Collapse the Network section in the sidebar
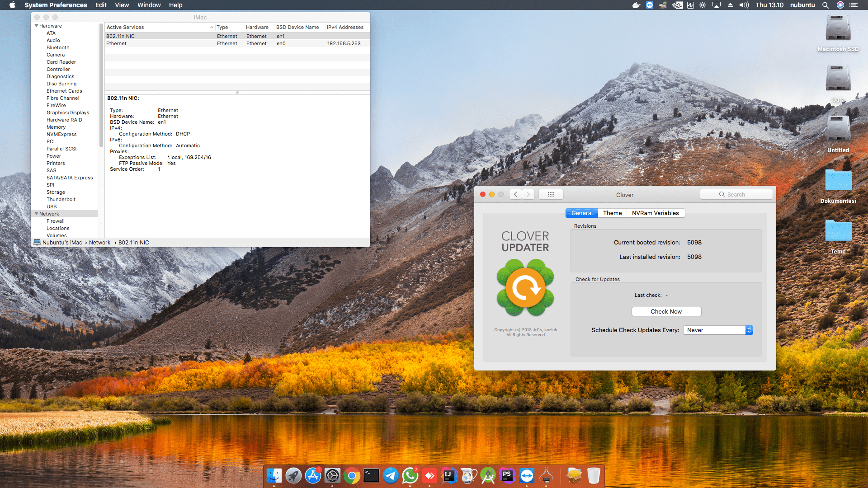Image resolution: width=868 pixels, height=488 pixels. click(36, 213)
